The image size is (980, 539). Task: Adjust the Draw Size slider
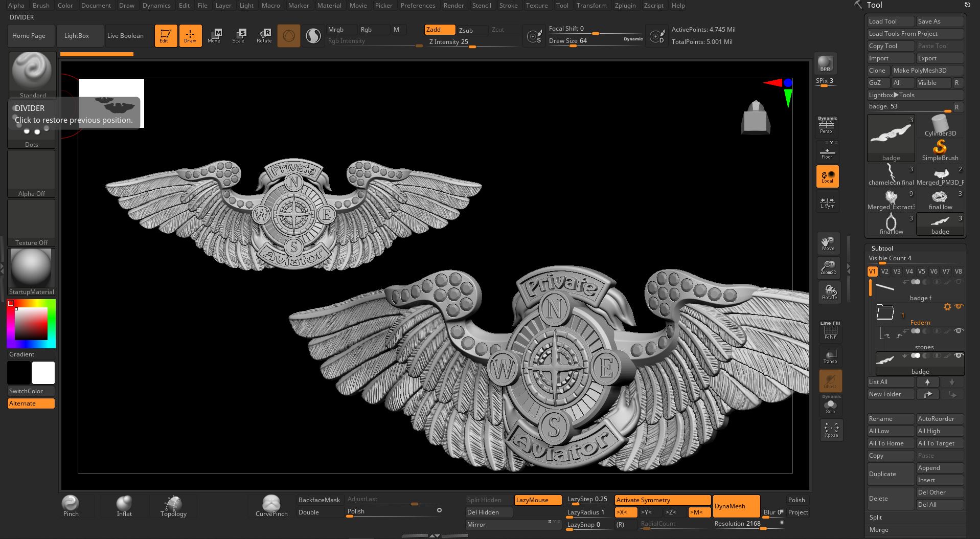(596, 41)
